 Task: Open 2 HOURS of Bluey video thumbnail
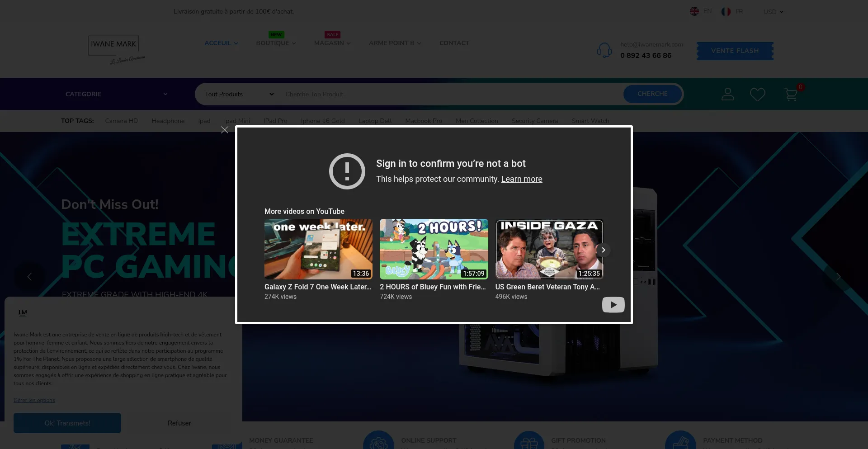434,249
